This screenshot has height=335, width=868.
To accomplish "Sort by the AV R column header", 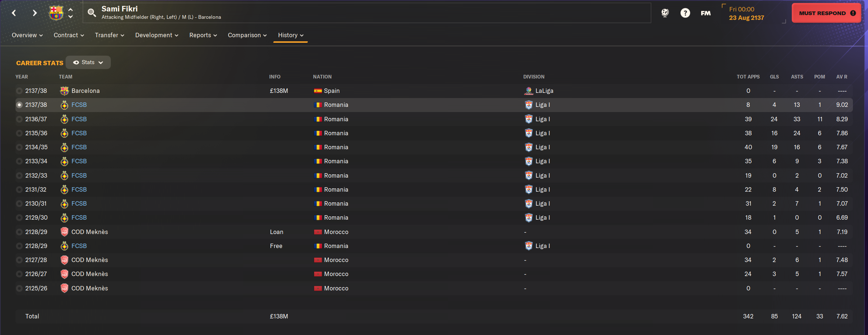I will (841, 77).
